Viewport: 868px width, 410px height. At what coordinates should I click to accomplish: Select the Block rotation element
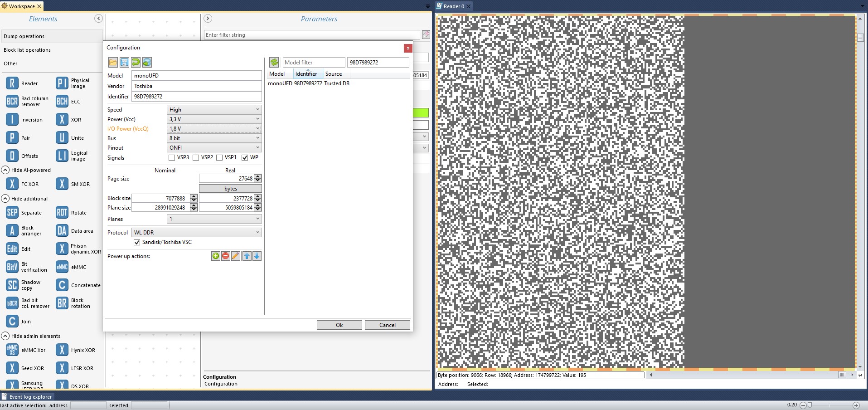73,303
